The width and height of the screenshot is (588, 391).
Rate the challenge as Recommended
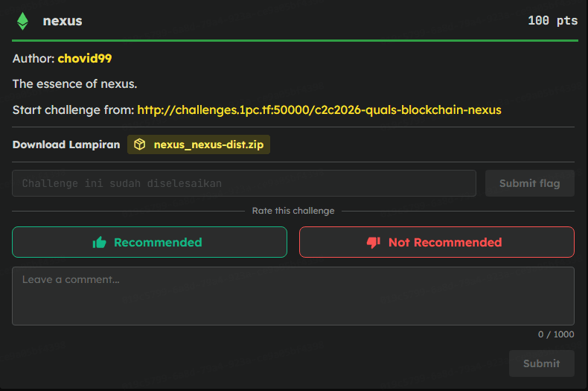click(x=149, y=242)
